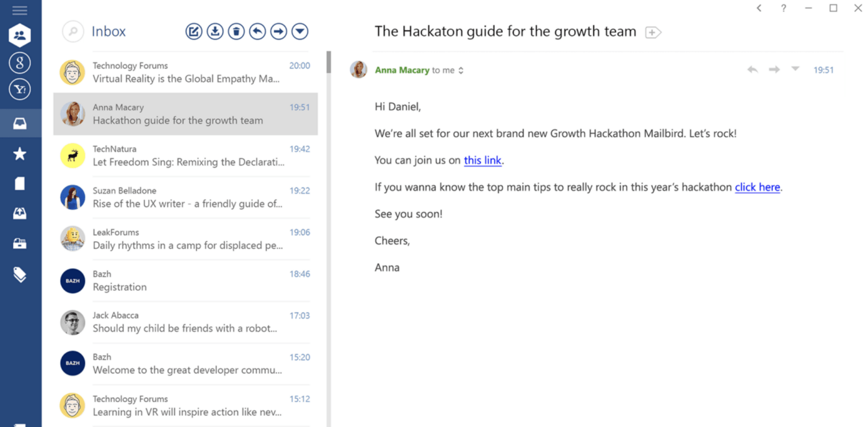The image size is (868, 427).
Task: Click the download mail icon in the toolbar
Action: [215, 31]
